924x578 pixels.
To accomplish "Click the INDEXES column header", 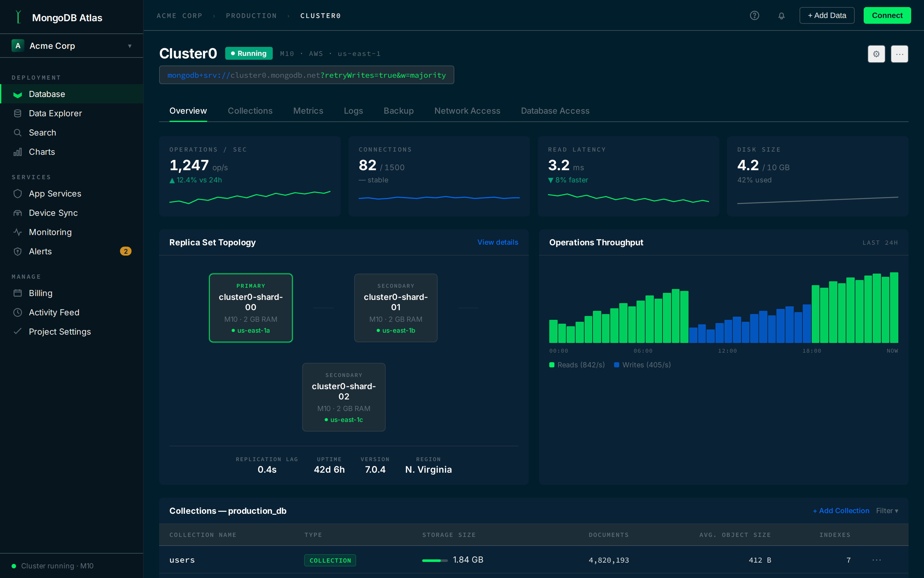I will (x=835, y=535).
